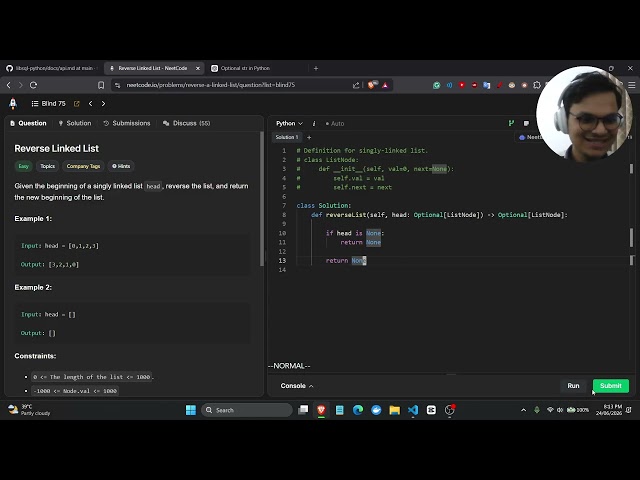The image size is (640, 480).
Task: Click the browser forward arrow
Action: click(x=21, y=85)
